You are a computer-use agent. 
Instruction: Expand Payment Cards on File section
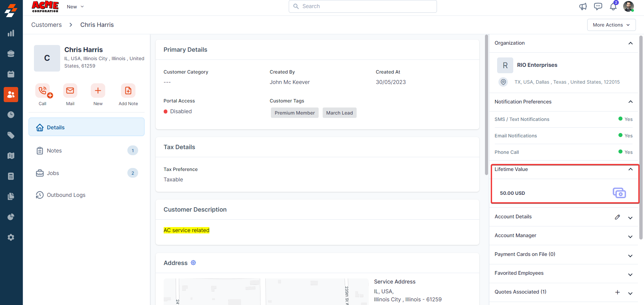click(630, 256)
